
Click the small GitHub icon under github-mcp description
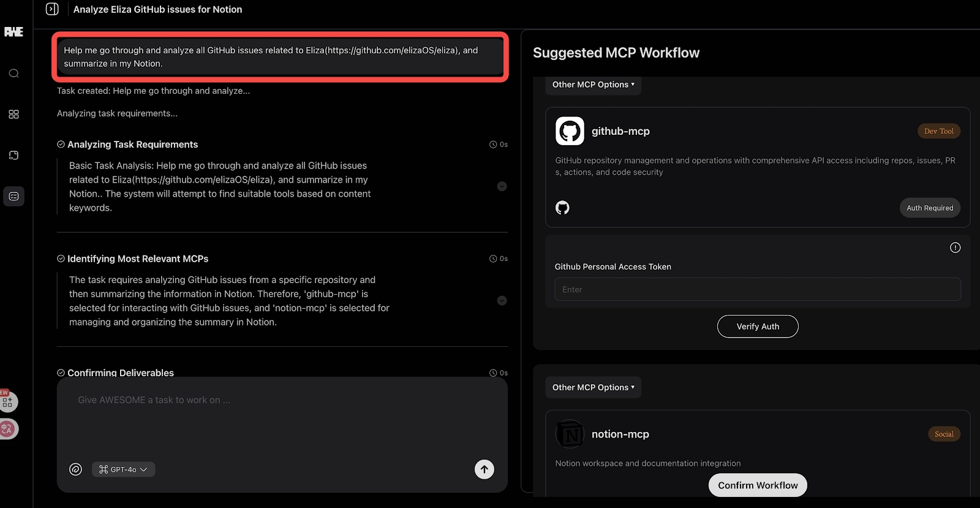click(x=562, y=208)
